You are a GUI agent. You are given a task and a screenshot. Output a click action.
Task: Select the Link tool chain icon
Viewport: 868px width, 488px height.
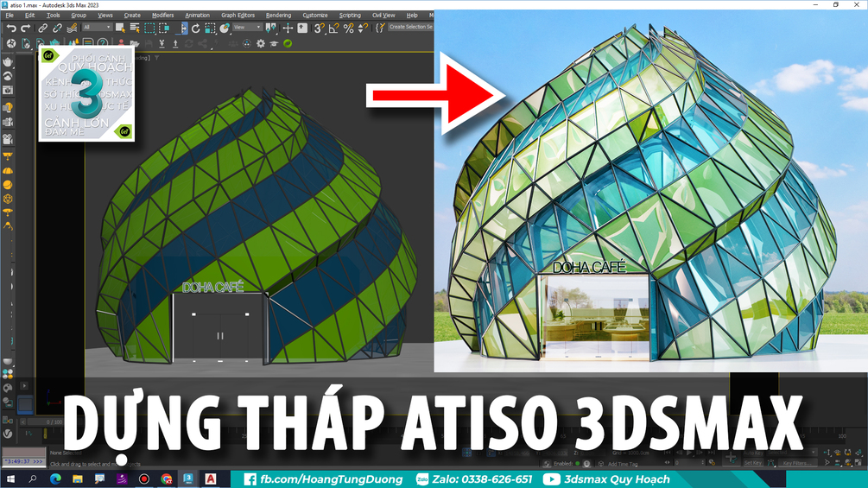click(x=42, y=28)
